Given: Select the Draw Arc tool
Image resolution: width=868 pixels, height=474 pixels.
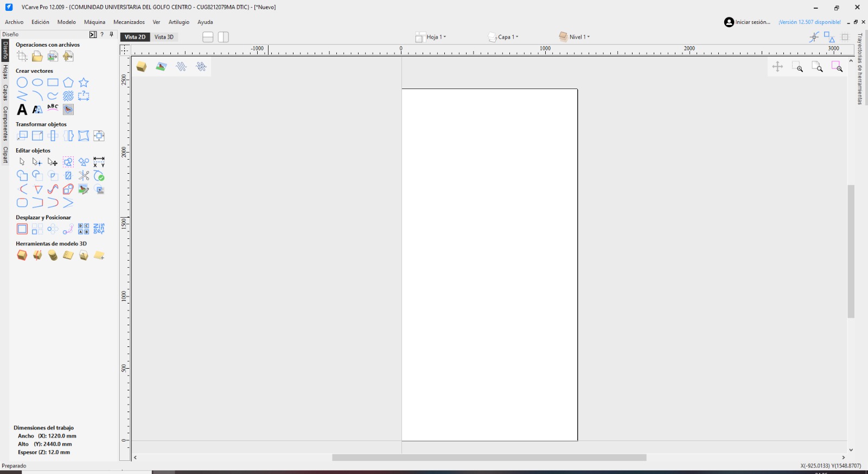Looking at the screenshot, I should pyautogui.click(x=37, y=96).
